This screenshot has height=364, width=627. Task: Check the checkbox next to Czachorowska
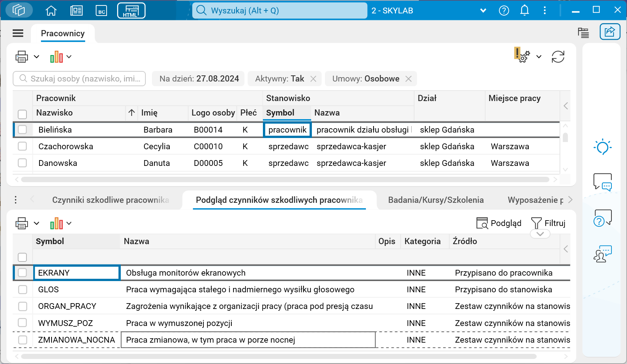[22, 146]
